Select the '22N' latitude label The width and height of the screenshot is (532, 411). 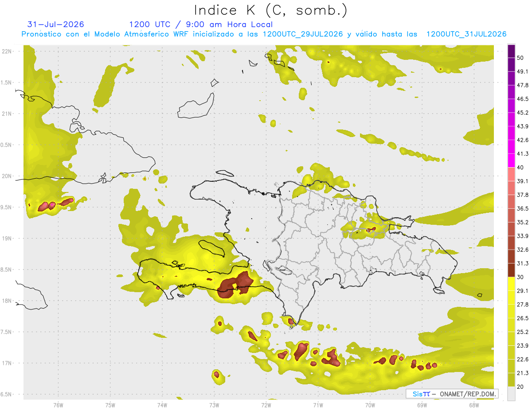coord(7,51)
